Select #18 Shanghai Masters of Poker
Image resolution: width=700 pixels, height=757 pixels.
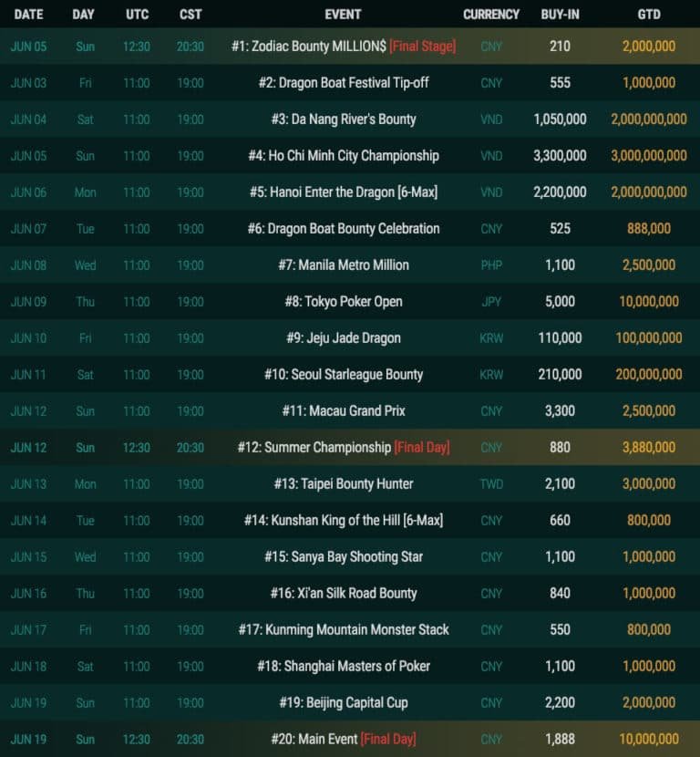(343, 666)
